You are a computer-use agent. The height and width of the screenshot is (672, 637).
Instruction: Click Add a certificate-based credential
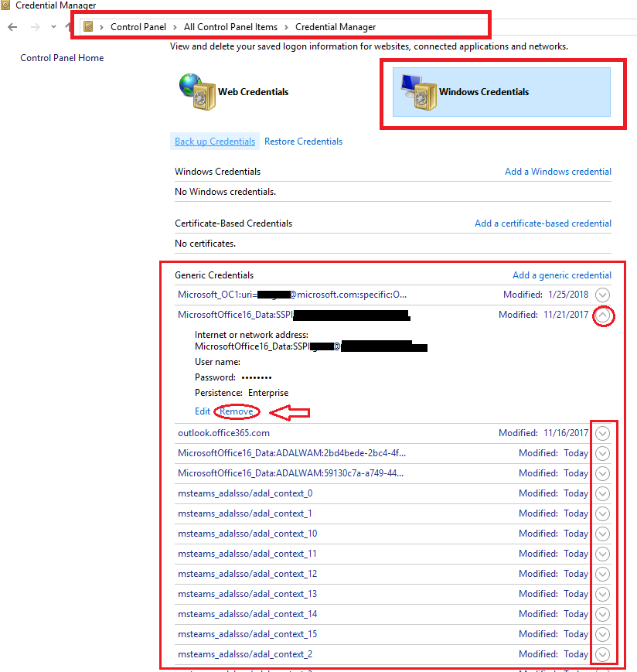pyautogui.click(x=543, y=223)
